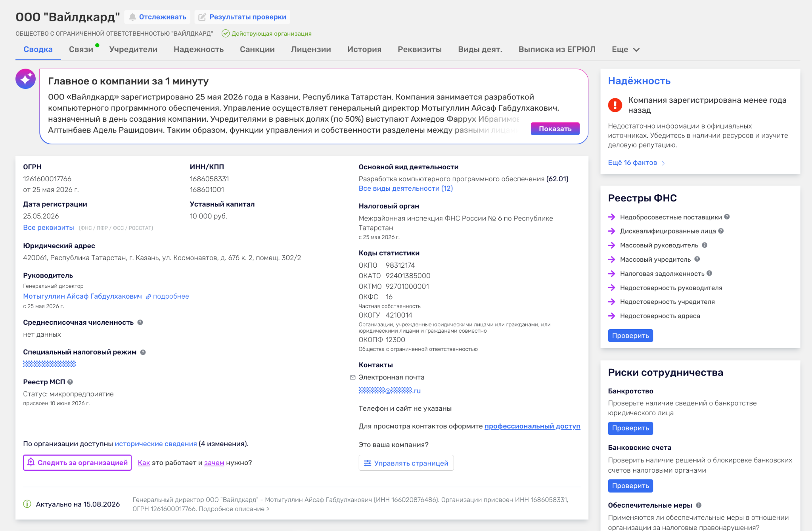Viewport: 812px width, 531px height.
Task: Click the red warning icon under Надёжность
Action: click(615, 105)
